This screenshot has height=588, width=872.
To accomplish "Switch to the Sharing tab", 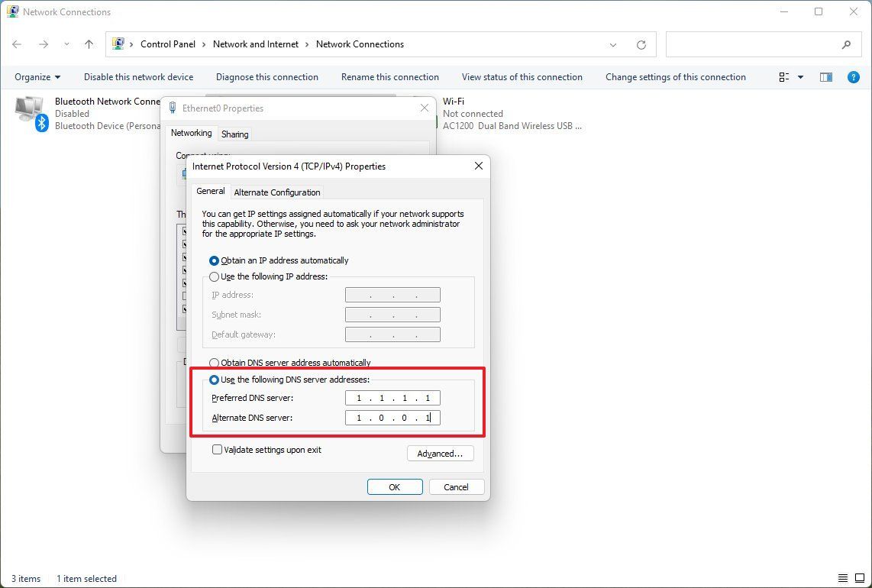I will 234,134.
